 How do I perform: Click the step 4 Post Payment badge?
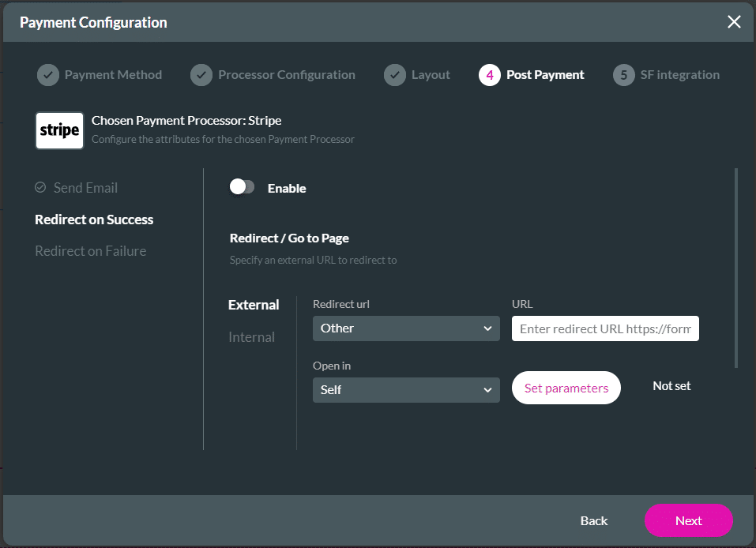(489, 75)
